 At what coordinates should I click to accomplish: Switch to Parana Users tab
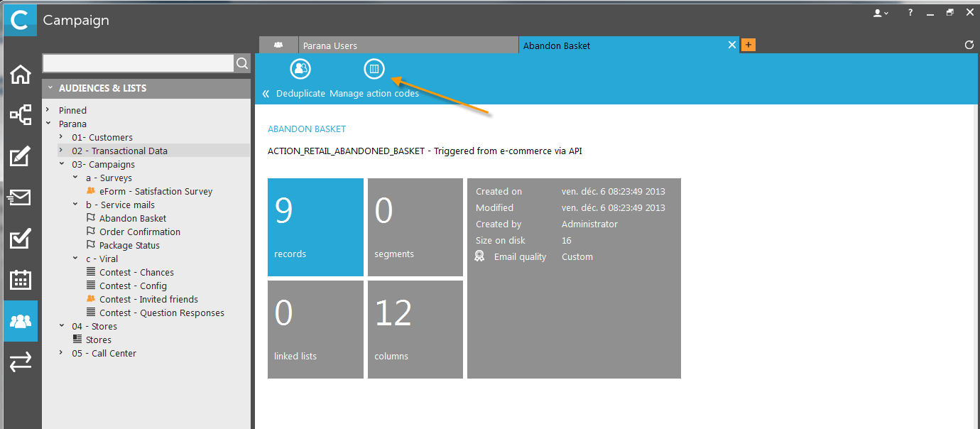pyautogui.click(x=408, y=45)
